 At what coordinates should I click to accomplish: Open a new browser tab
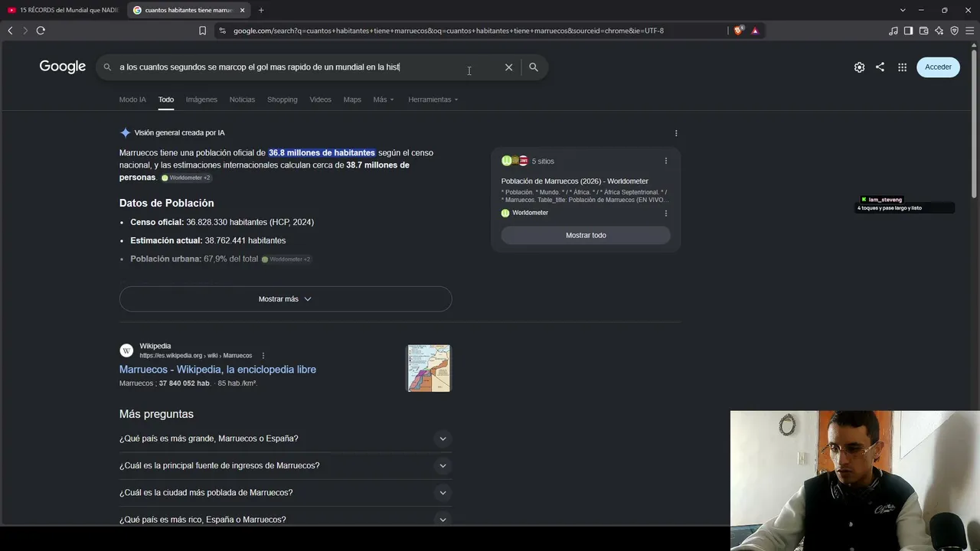[261, 10]
